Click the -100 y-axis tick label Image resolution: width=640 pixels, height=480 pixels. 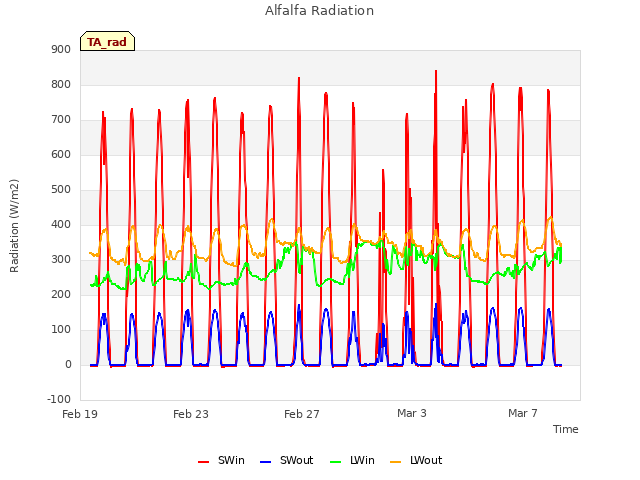tap(59, 399)
